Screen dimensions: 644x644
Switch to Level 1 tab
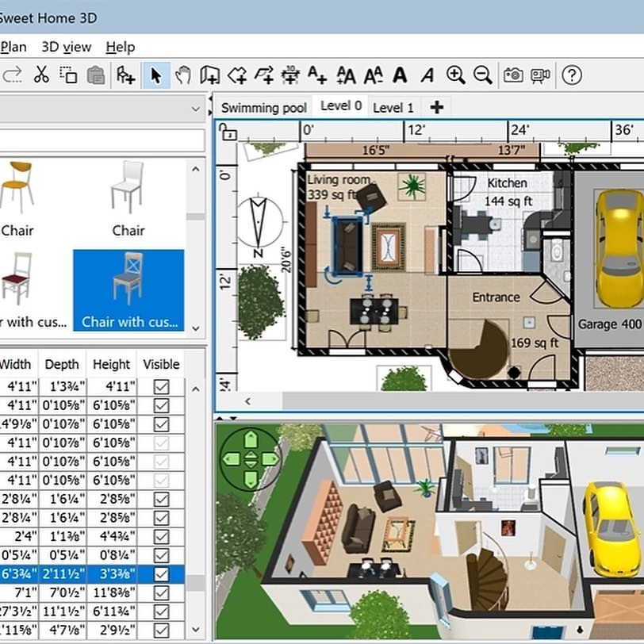393,108
